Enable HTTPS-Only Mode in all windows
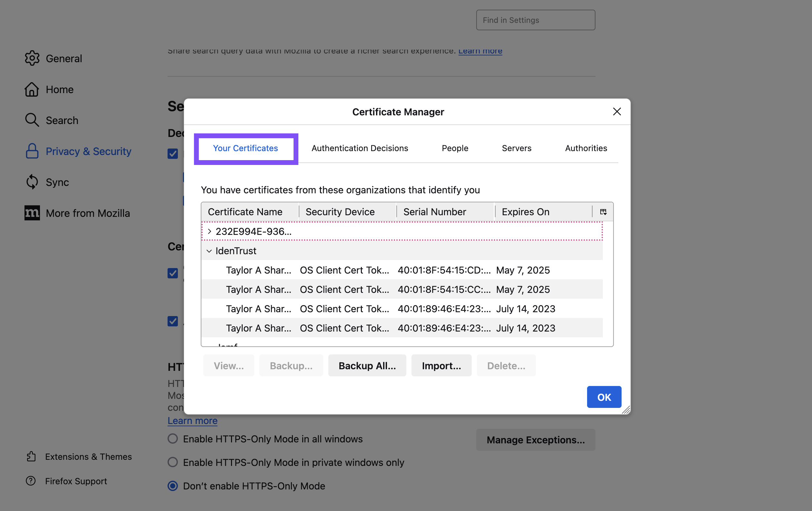The image size is (812, 511). point(173,439)
